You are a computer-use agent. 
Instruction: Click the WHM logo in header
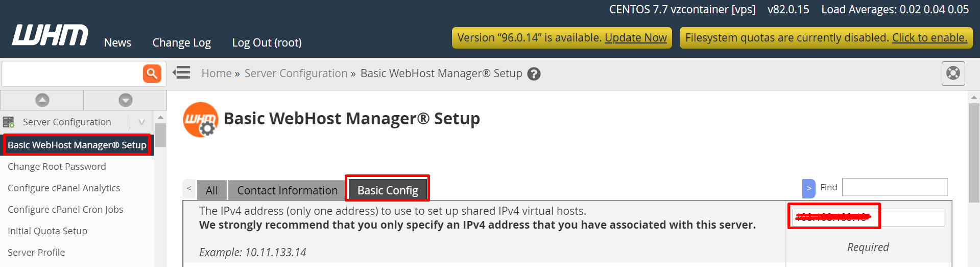pyautogui.click(x=50, y=35)
